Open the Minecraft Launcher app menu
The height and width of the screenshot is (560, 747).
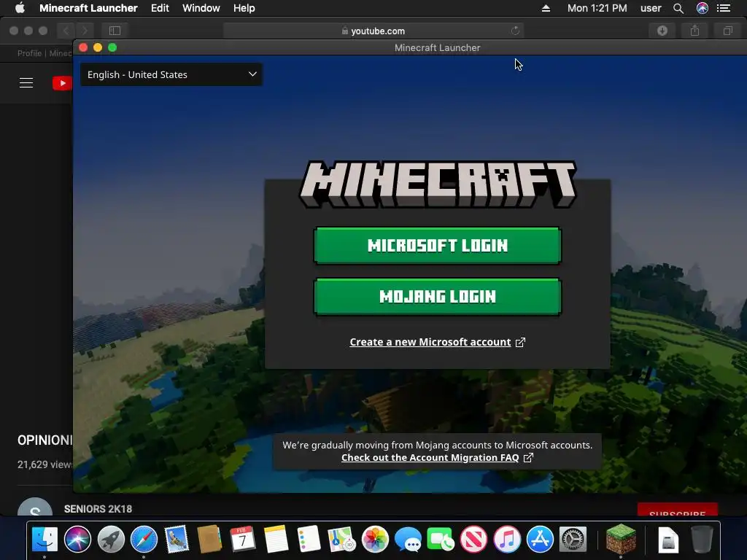click(88, 8)
